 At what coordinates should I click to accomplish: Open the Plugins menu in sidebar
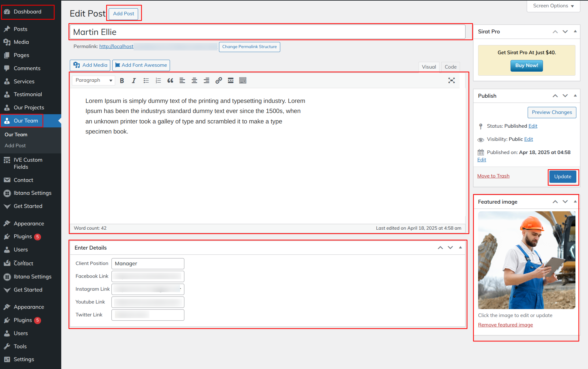point(23,236)
